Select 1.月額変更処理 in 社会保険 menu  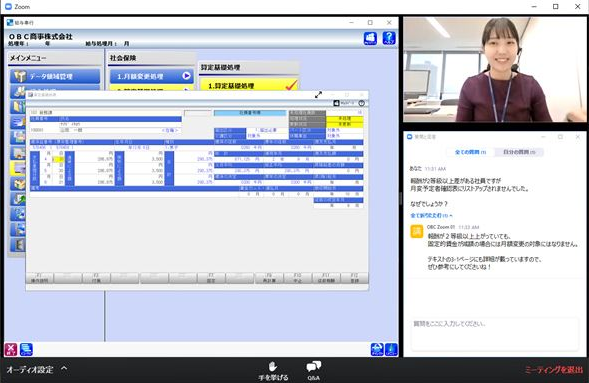pos(152,76)
